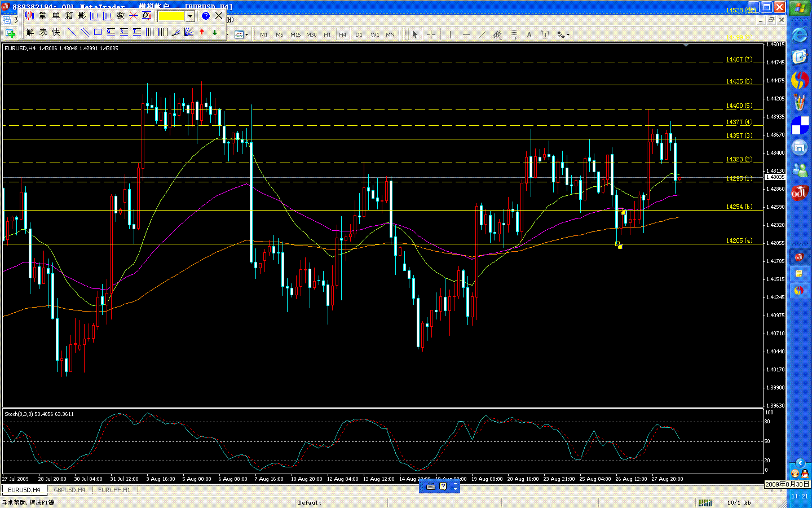Viewport: 812px width, 508px height.
Task: Click the Stoch(9,3,3) indicator label
Action: coord(39,414)
